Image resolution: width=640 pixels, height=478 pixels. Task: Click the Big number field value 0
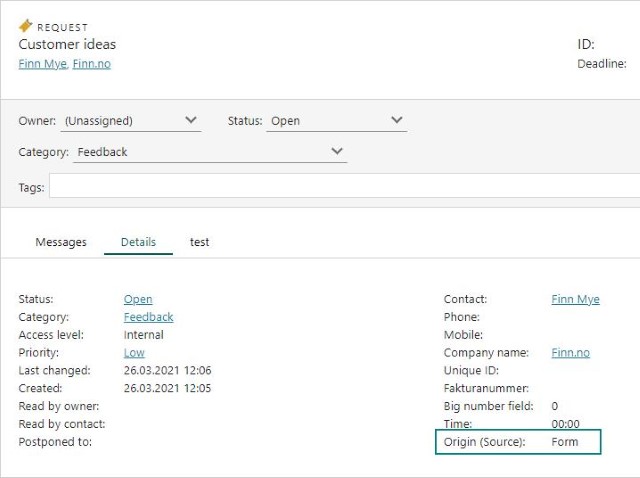555,406
